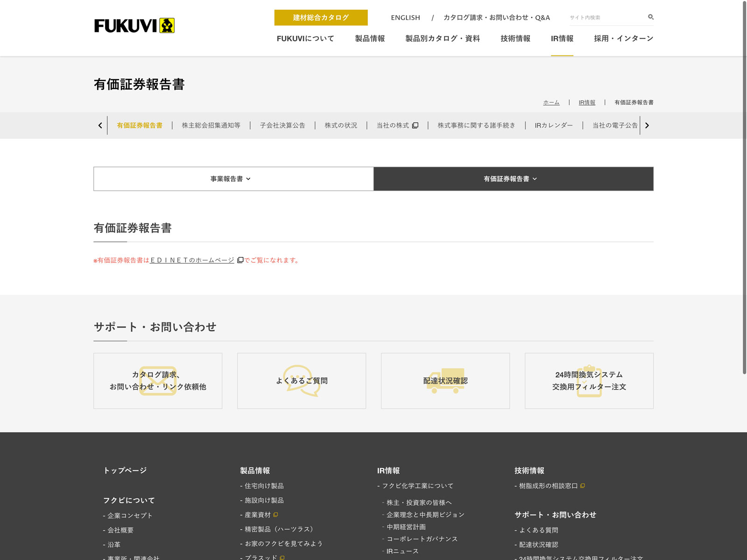Switch to the ENGLISH site
The image size is (747, 560).
[x=405, y=18]
